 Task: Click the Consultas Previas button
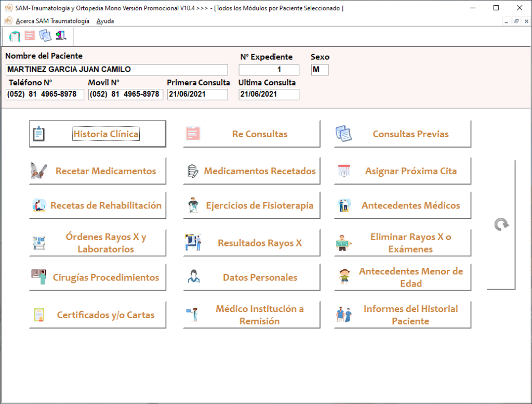[403, 134]
